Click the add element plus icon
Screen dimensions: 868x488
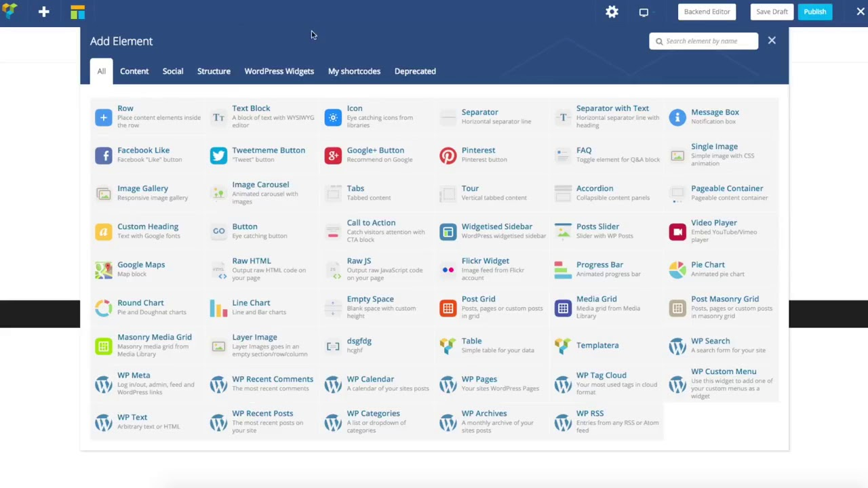43,12
